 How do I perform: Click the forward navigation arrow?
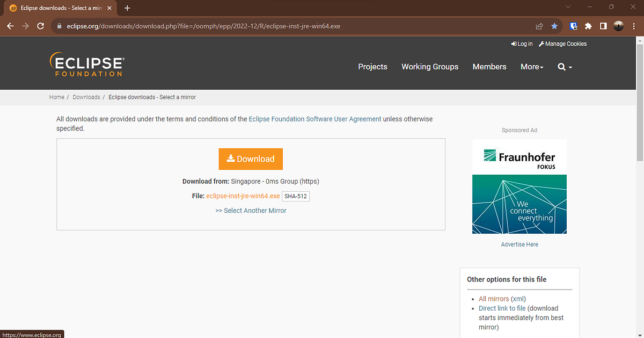pyautogui.click(x=25, y=25)
